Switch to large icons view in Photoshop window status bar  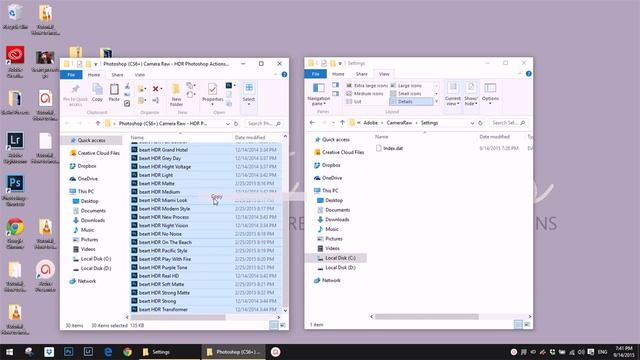[x=282, y=325]
